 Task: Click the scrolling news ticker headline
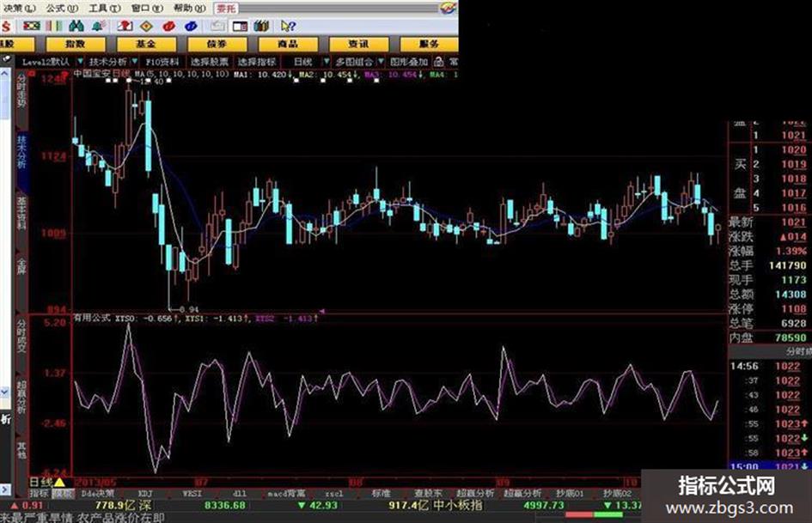coord(82,517)
